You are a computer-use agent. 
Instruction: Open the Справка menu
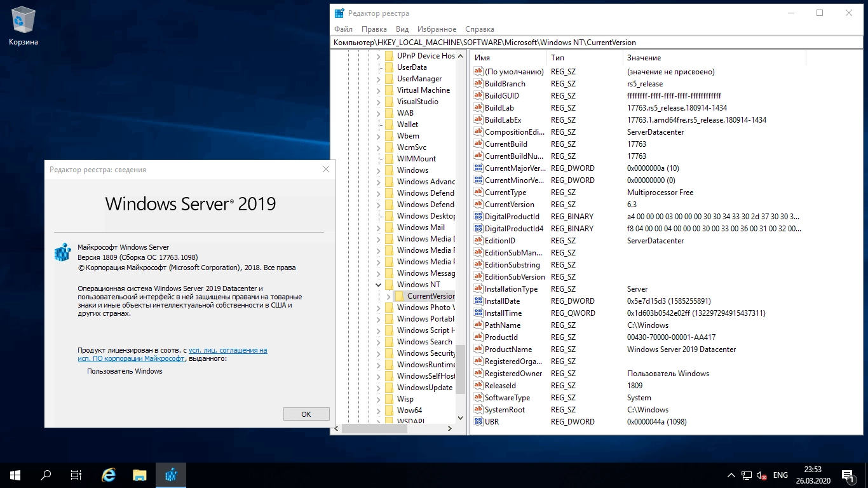480,29
